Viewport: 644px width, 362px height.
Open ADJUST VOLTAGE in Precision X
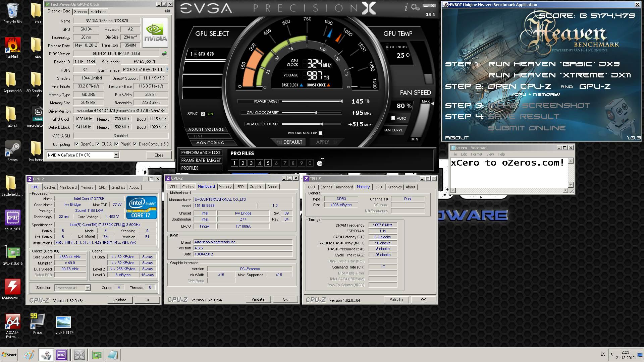coord(206,129)
